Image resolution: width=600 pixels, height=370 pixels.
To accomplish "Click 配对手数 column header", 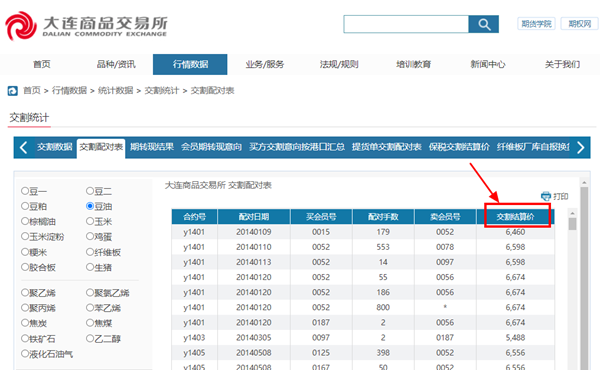I will [383, 217].
